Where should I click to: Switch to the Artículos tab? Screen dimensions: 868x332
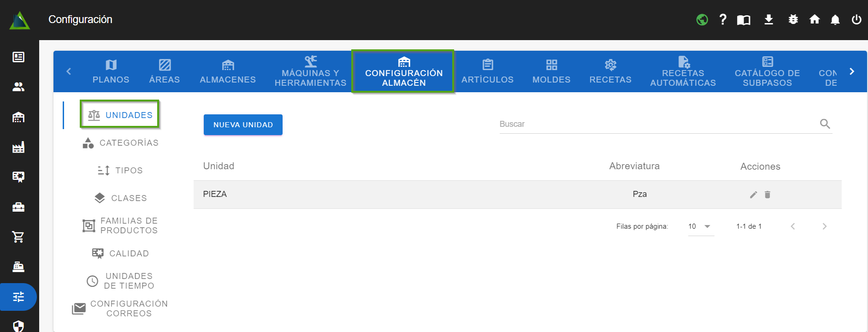click(487, 71)
